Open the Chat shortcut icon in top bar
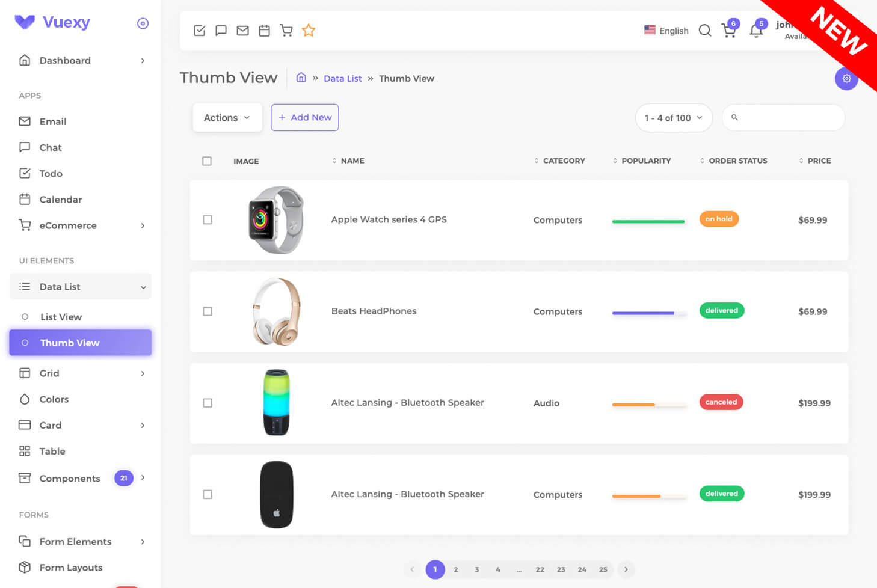The image size is (877, 588). click(x=221, y=31)
